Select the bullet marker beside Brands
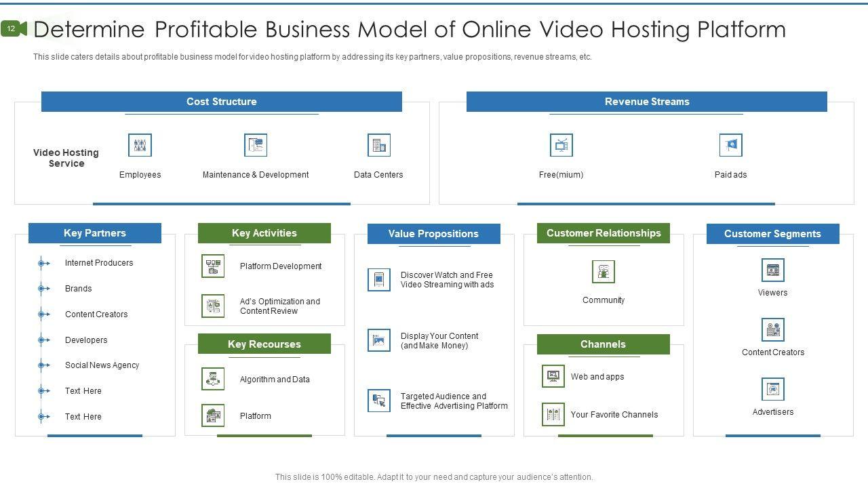Screen dimensions: 868x488 [43, 289]
